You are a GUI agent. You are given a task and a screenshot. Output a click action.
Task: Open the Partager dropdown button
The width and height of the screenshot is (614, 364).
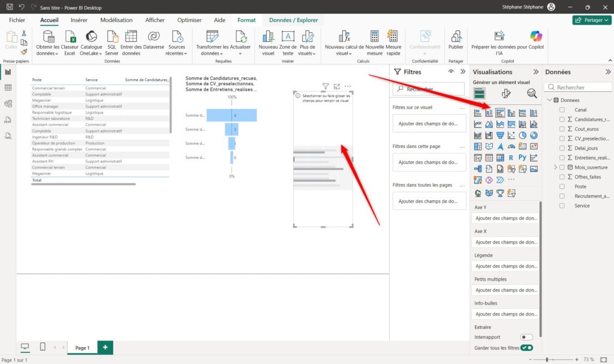[x=592, y=20]
